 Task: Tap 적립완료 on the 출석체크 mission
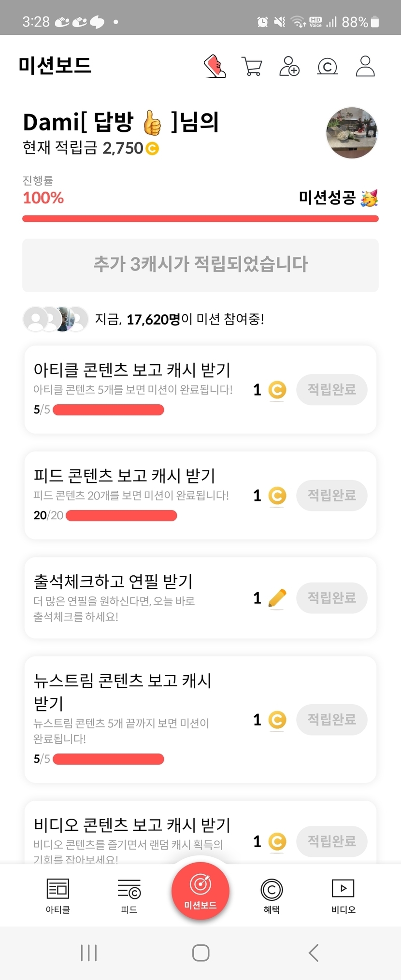click(332, 598)
